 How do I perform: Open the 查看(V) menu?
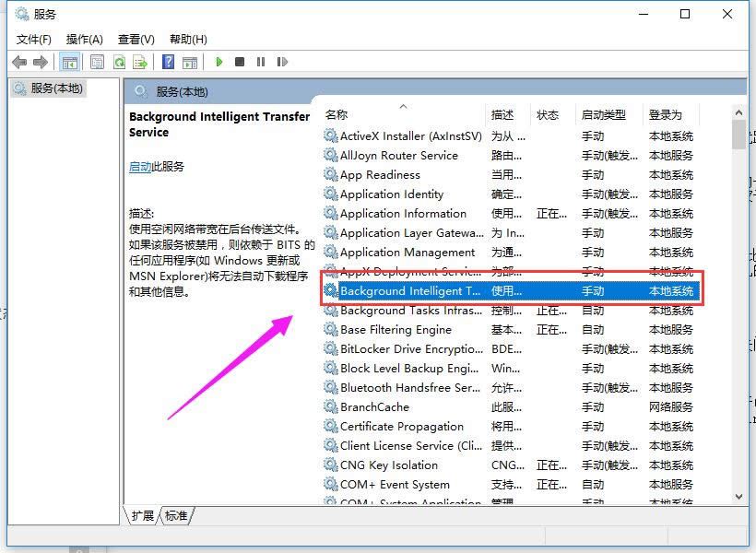(136, 39)
